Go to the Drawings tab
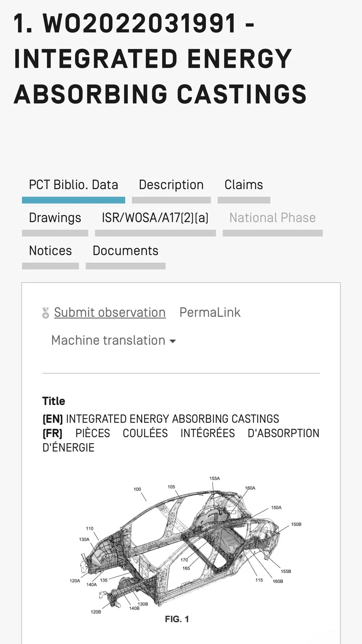The image size is (362, 644). click(x=55, y=218)
